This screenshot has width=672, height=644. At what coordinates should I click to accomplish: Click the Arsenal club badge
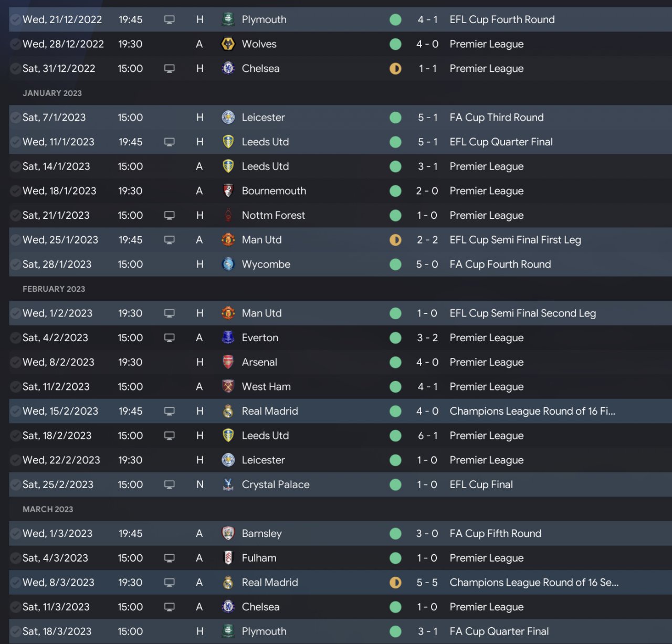click(228, 362)
